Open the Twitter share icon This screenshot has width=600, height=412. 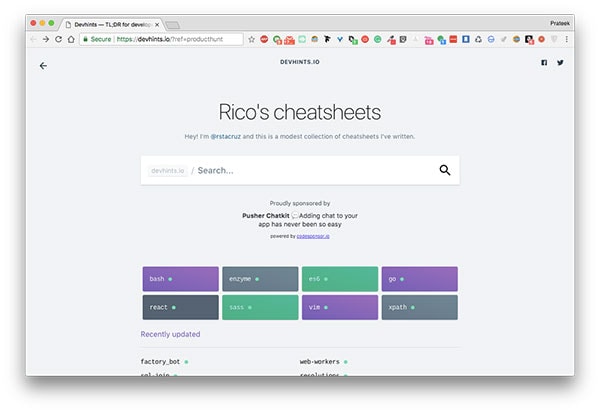coord(560,62)
